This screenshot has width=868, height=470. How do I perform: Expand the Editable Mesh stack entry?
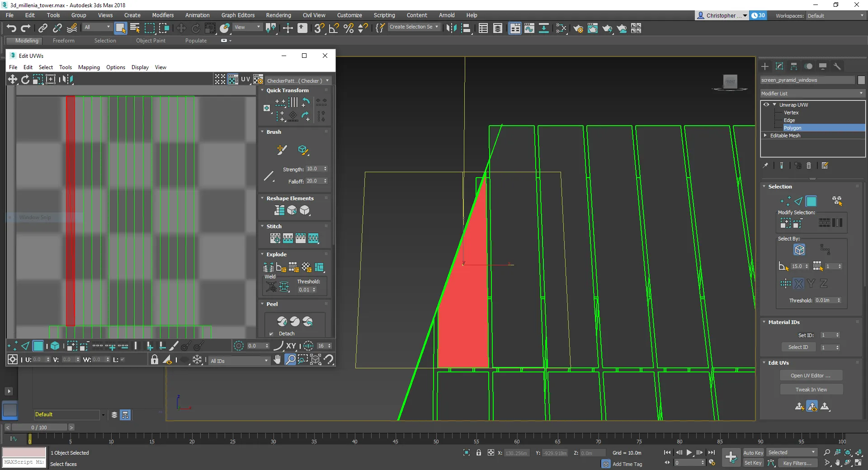click(765, 135)
